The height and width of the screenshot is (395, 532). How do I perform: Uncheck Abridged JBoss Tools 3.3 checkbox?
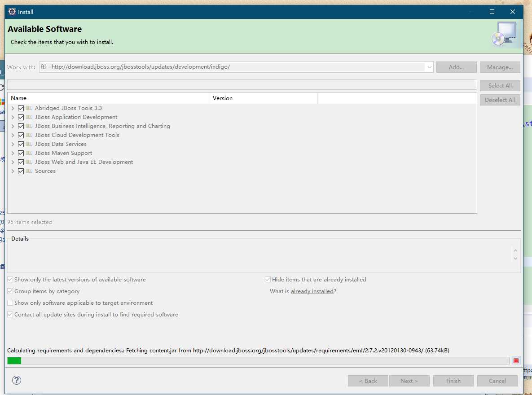[x=21, y=108]
